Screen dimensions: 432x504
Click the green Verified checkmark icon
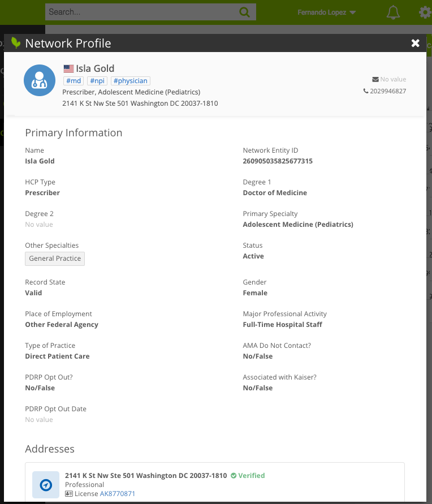click(234, 476)
